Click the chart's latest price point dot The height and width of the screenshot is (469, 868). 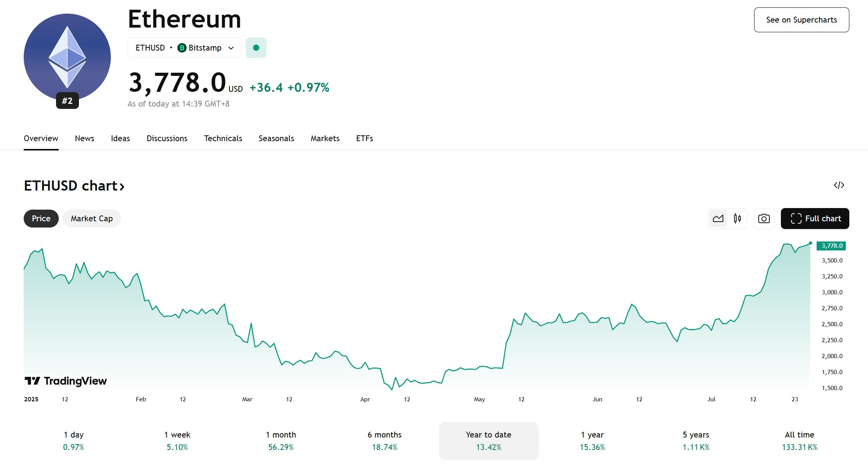[x=810, y=243]
